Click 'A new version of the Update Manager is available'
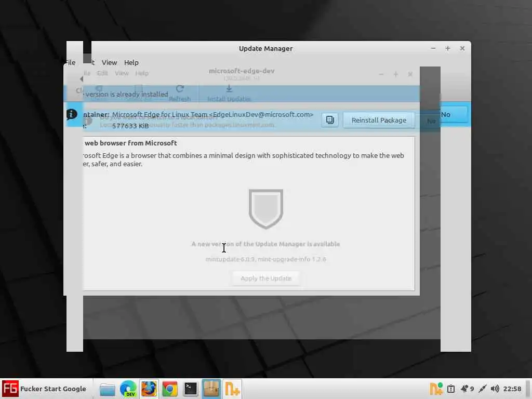 pyautogui.click(x=265, y=244)
